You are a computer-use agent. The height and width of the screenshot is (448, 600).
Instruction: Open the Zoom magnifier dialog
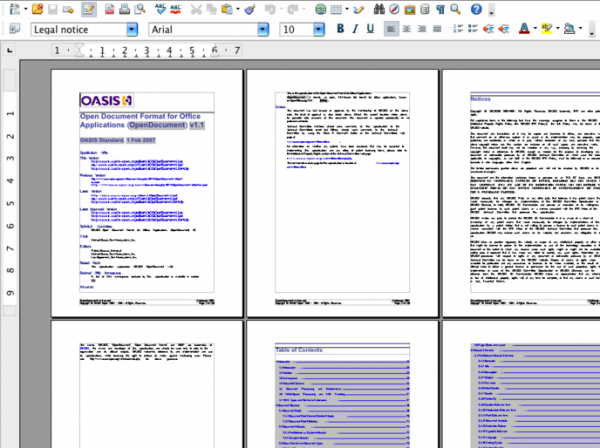(x=455, y=9)
